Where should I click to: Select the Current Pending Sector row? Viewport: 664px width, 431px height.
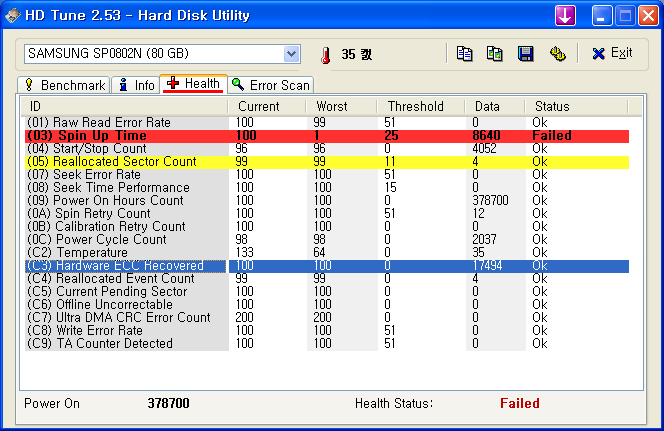(327, 292)
